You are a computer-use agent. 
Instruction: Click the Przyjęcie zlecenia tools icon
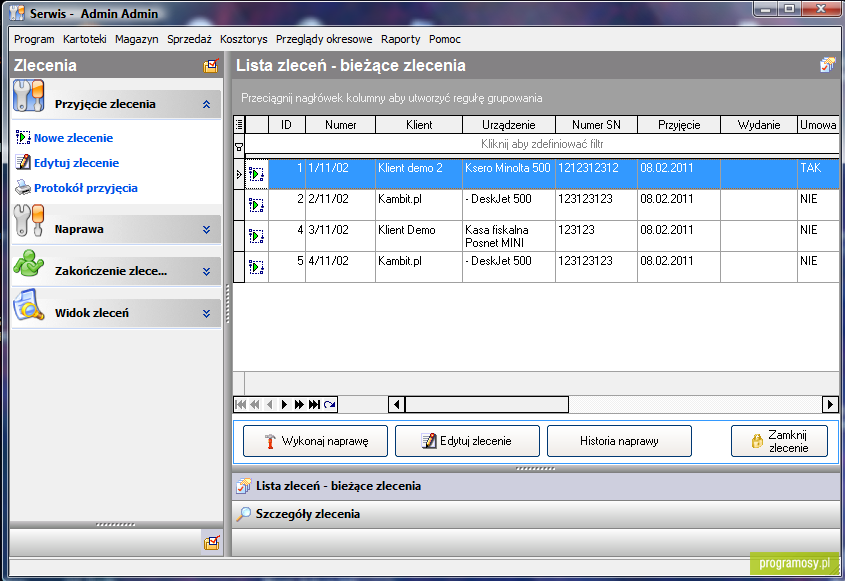click(29, 96)
